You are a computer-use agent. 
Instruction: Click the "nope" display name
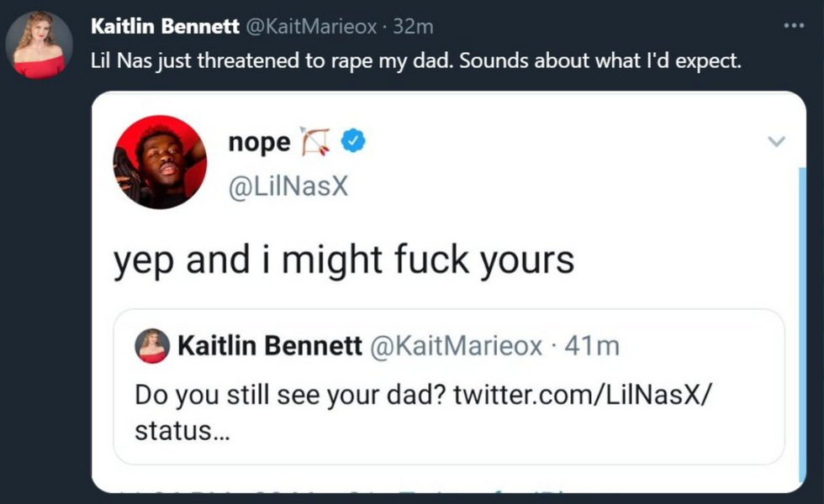pos(259,143)
